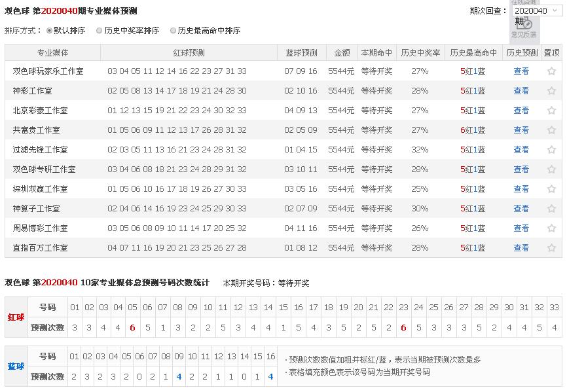The width and height of the screenshot is (567, 392).
Task: Click the 历史中奖率 column header
Action: [420, 53]
